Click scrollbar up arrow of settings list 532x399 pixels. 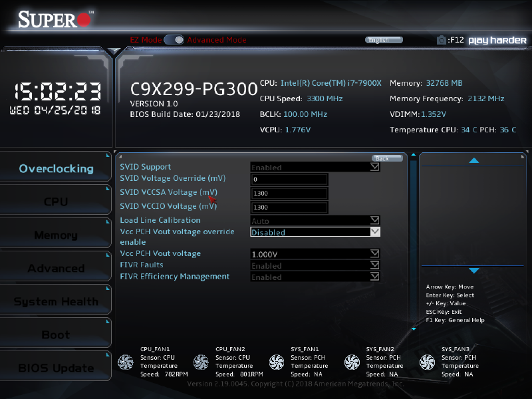tap(413, 155)
